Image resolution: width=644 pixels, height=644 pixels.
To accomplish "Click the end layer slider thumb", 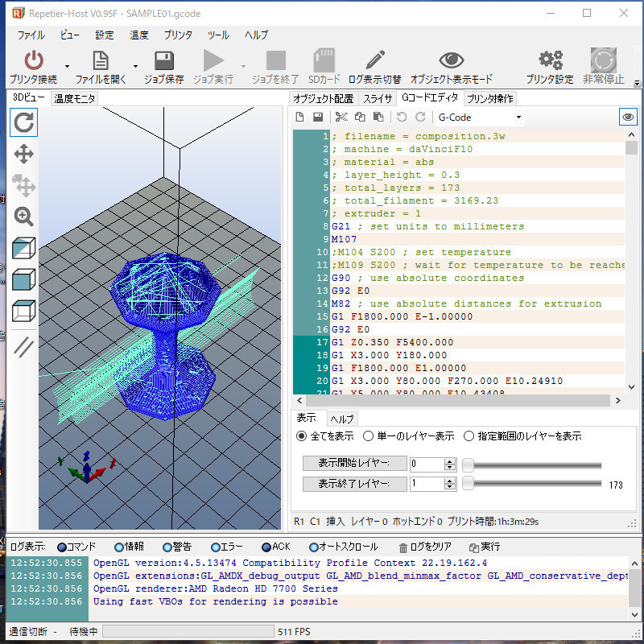I will (469, 484).
